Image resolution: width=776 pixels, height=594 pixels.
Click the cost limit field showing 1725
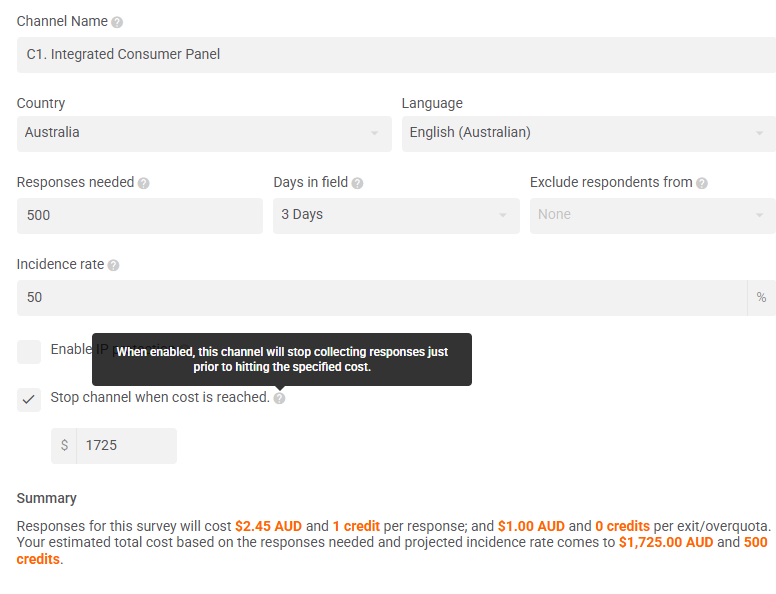[x=127, y=446]
